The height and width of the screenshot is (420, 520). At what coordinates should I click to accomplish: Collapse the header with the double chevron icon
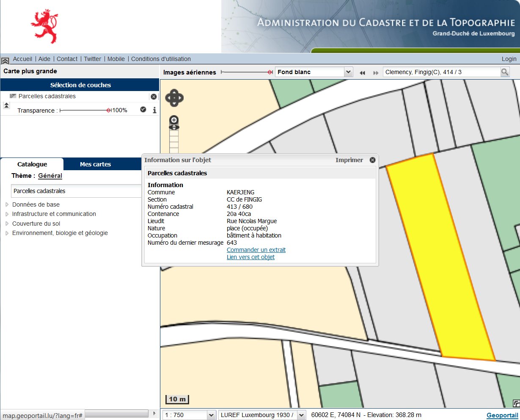(5, 61)
